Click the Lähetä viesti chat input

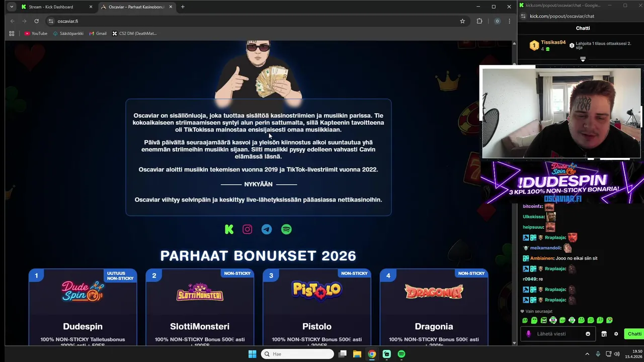click(557, 334)
